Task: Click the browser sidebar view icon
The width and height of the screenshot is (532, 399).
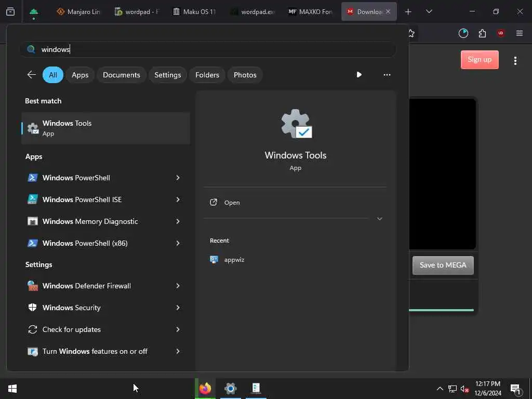Action: (x=10, y=12)
